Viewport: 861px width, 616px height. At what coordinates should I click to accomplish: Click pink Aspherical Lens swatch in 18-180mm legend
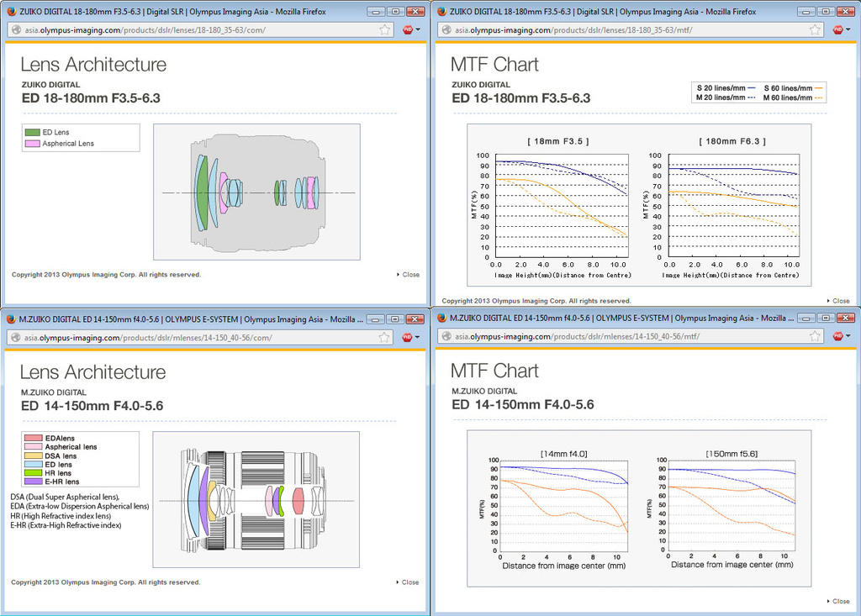[33, 144]
